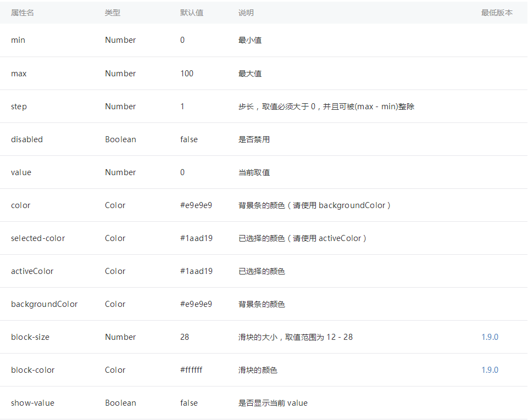Click default #ffffff in block-color row

[191, 370]
